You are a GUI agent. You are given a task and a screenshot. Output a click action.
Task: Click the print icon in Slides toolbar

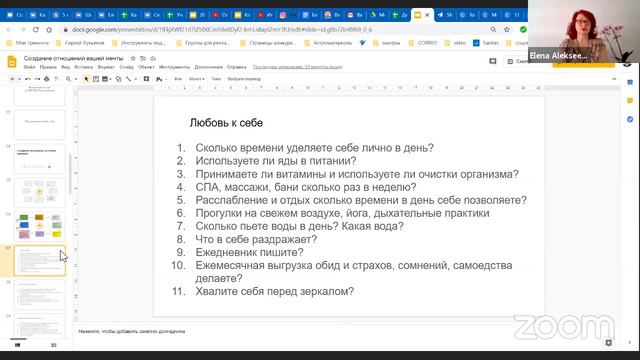47,79
